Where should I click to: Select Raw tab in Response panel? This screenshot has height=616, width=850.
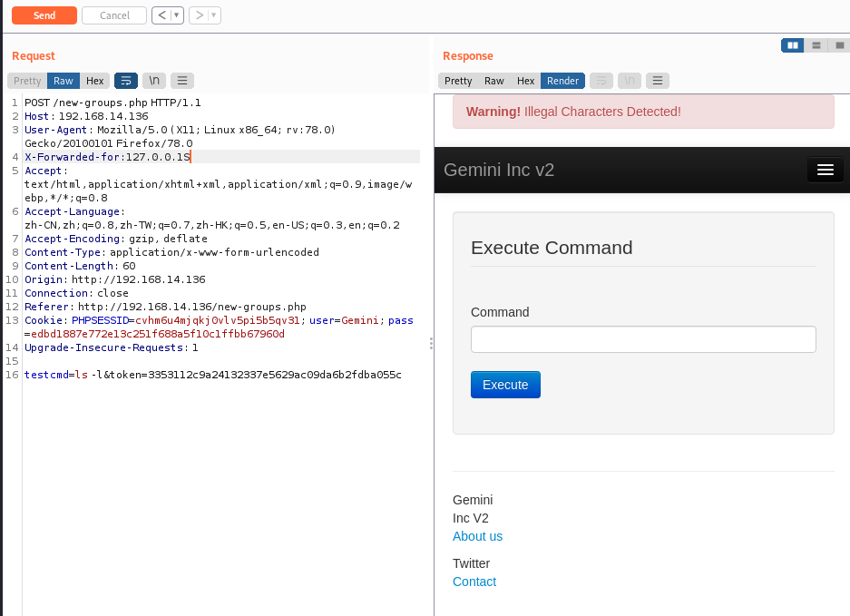click(x=494, y=81)
